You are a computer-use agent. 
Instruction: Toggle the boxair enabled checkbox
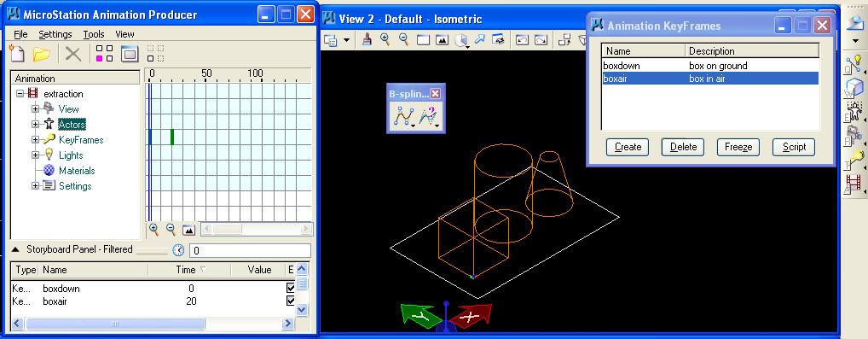pos(291,301)
